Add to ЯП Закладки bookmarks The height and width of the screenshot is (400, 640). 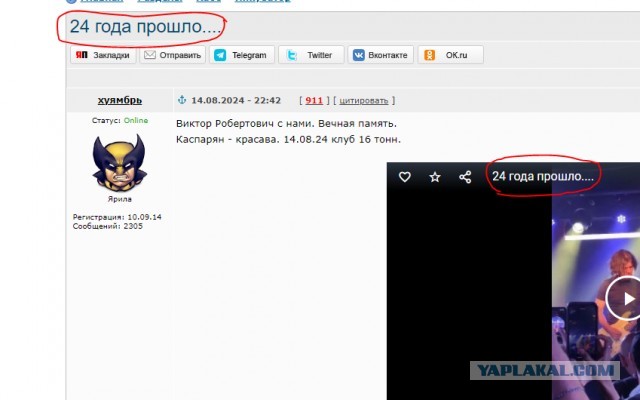pyautogui.click(x=103, y=55)
